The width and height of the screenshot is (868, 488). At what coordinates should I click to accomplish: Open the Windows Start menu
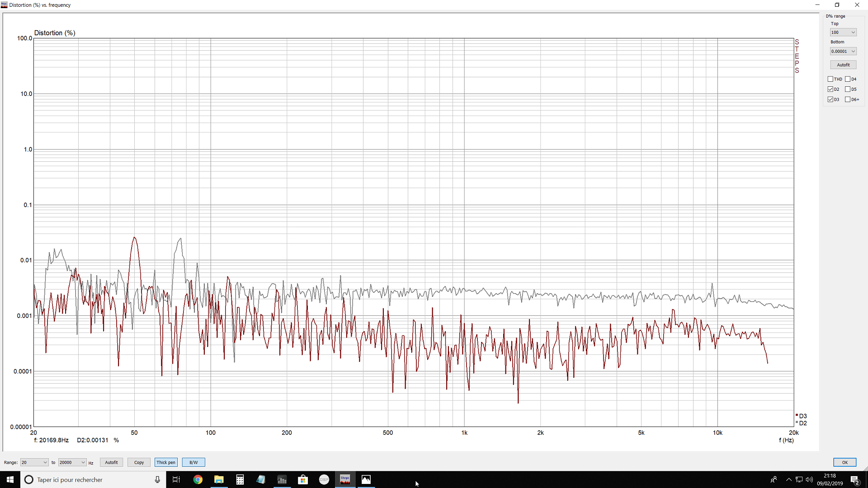tap(10, 479)
